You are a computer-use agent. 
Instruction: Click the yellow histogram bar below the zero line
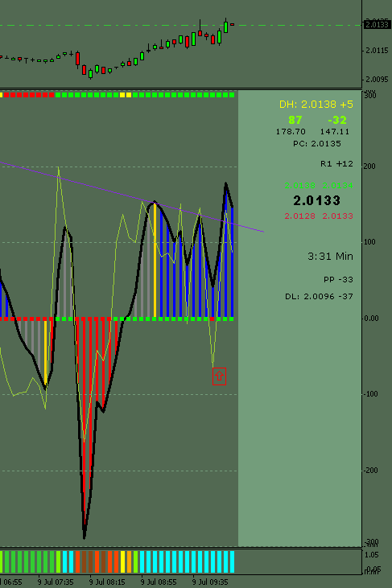click(46, 354)
